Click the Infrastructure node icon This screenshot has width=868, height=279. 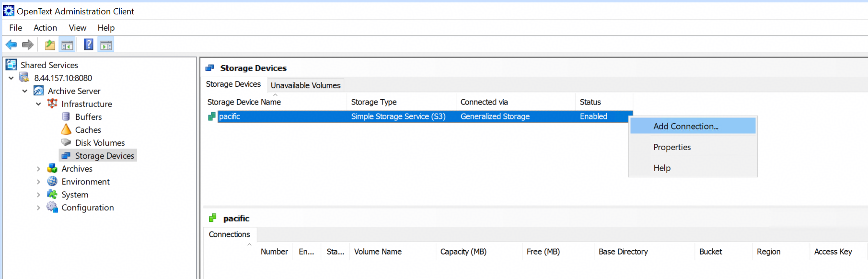point(52,104)
